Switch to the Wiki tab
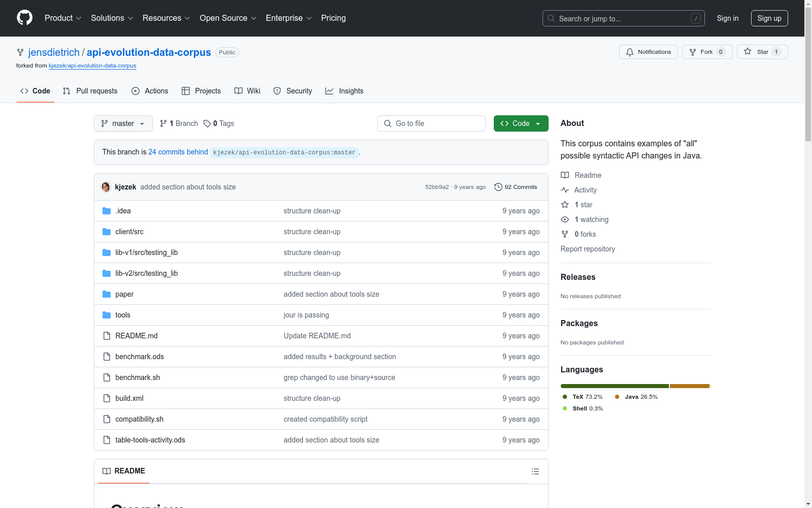 248,91
